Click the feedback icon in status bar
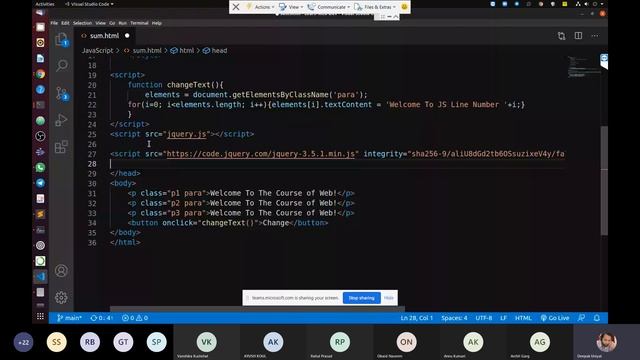Image resolution: width=640 pixels, height=360 pixels. pos(582,318)
